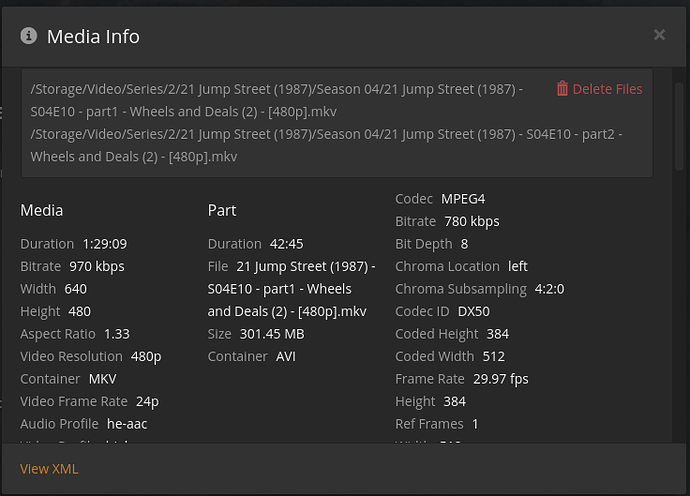This screenshot has height=496, width=690.
Task: Click the red trash can icon
Action: [x=562, y=89]
